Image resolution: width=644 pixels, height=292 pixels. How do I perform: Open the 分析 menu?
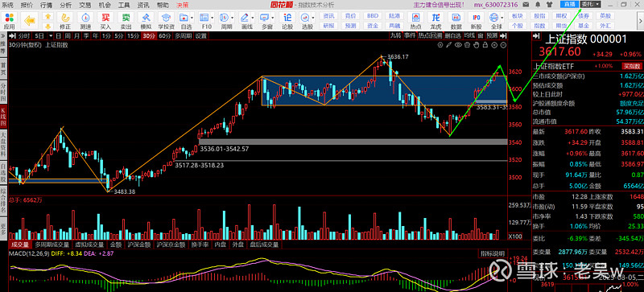coord(65,5)
